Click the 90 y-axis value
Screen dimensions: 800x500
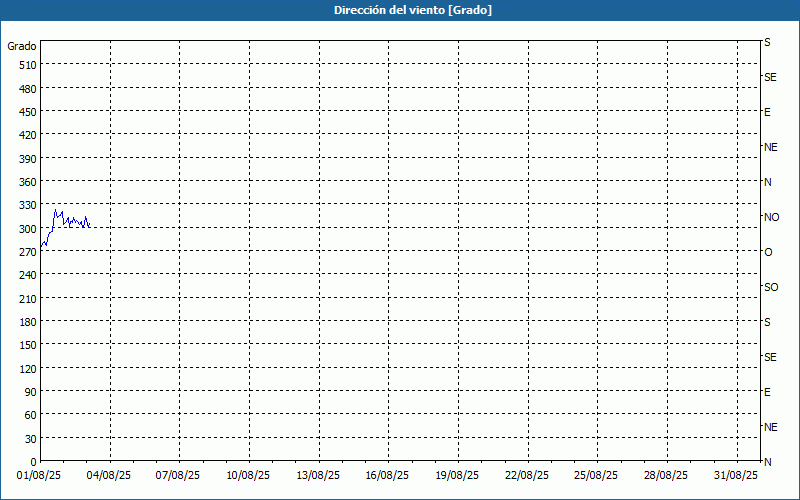pyautogui.click(x=31, y=392)
